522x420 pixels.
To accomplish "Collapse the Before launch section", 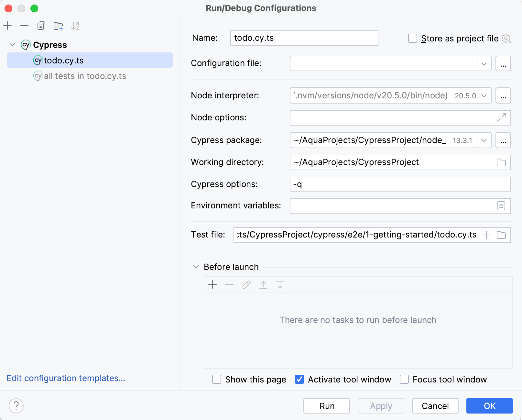I will point(196,267).
